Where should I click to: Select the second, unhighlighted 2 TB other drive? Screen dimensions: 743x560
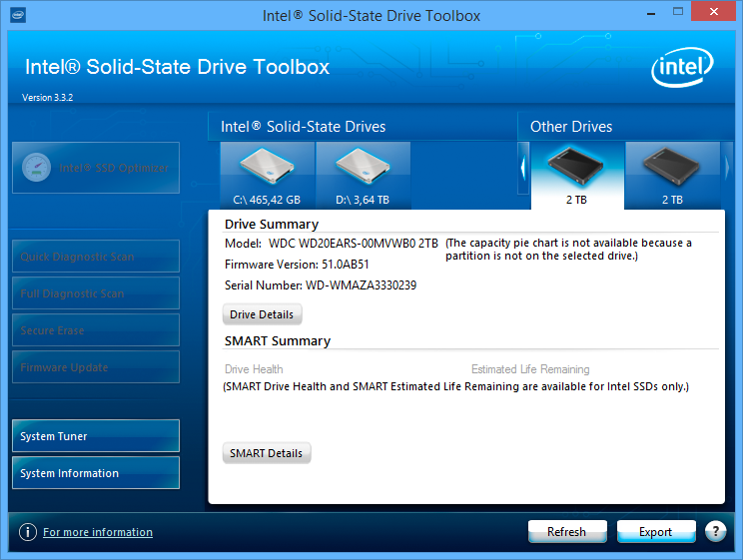click(672, 176)
